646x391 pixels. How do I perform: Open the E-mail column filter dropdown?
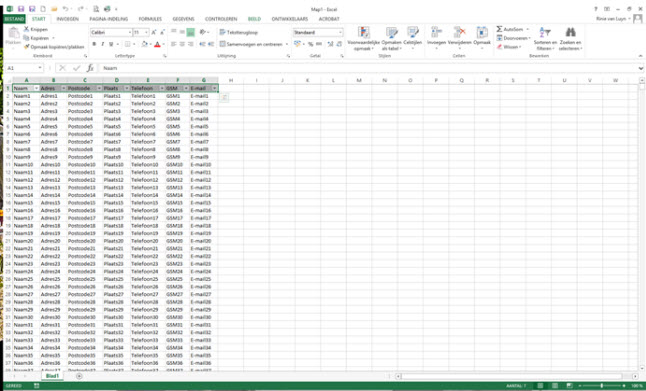[214, 88]
